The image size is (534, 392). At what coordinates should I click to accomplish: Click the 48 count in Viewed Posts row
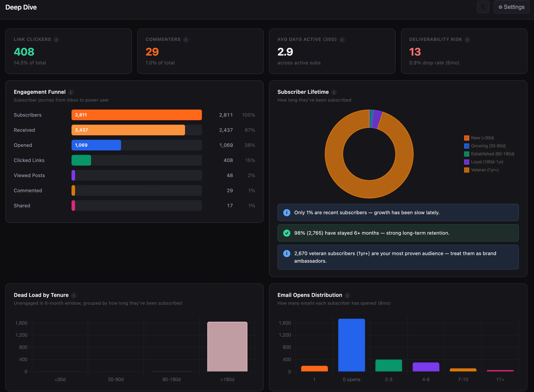pos(230,175)
